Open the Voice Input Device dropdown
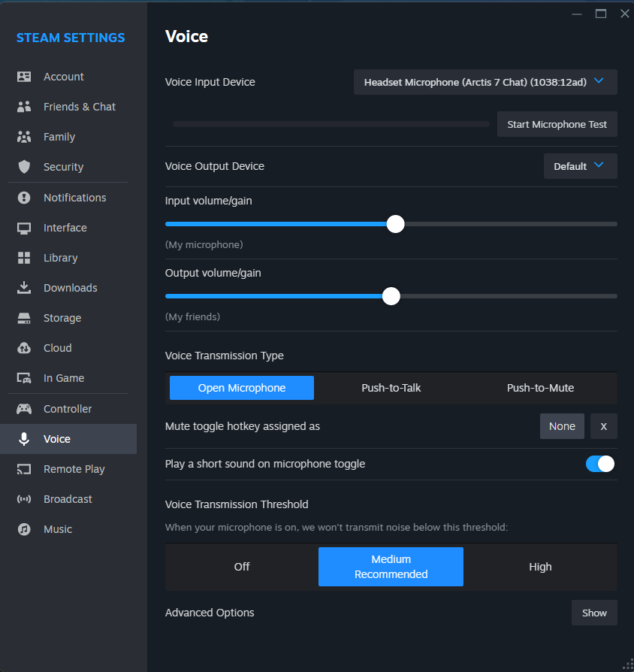Viewport: 634px width, 672px height. point(485,82)
